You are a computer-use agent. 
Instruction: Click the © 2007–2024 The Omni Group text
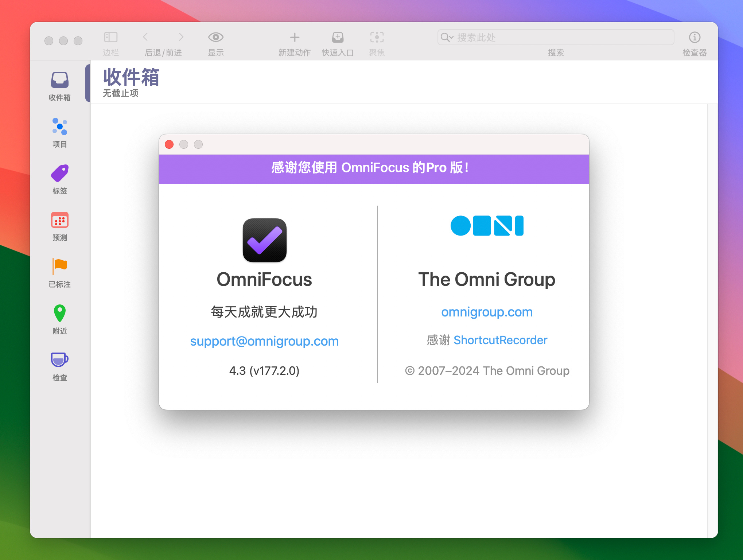[487, 371]
